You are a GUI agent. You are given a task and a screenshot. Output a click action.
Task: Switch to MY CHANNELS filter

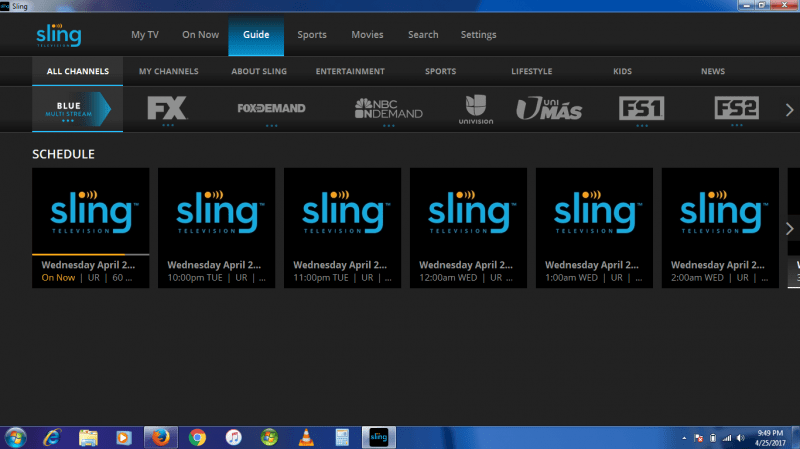point(169,71)
